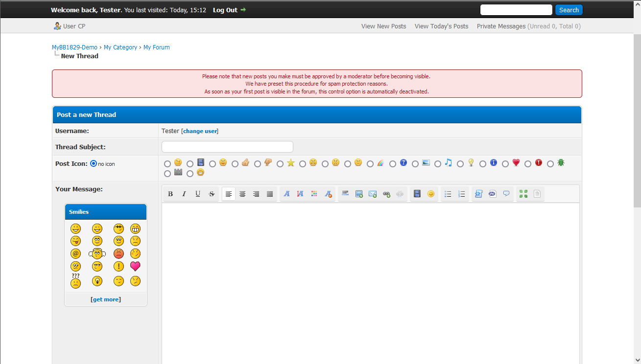641x364 pixels.
Task: Click the "change user" link
Action: 200,131
